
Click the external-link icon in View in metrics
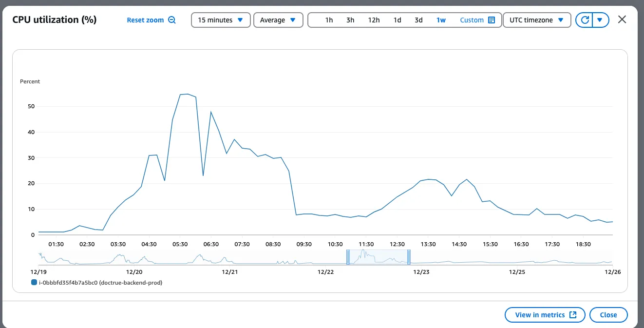pyautogui.click(x=573, y=314)
